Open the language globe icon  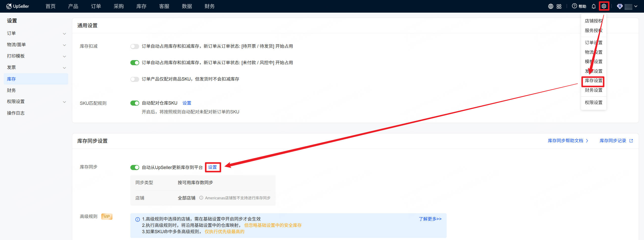pyautogui.click(x=551, y=6)
